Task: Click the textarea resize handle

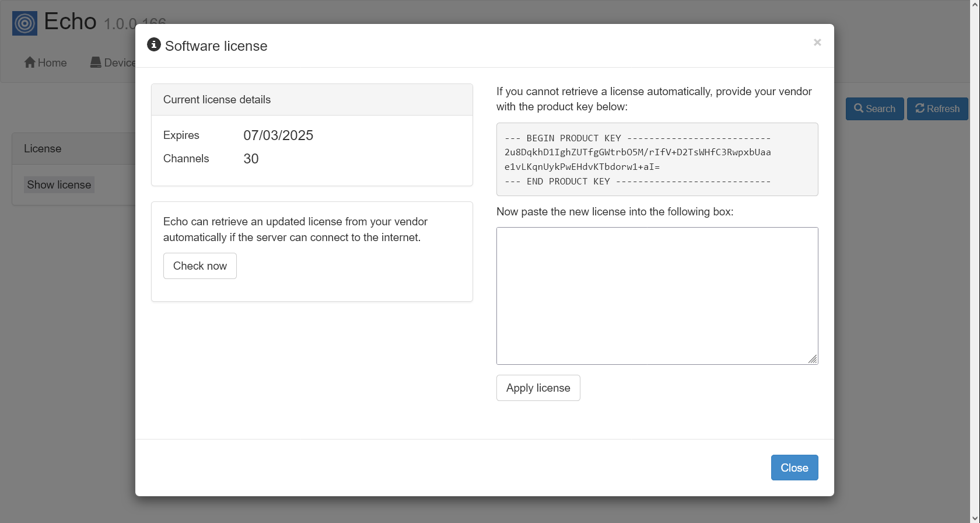Action: pos(813,359)
